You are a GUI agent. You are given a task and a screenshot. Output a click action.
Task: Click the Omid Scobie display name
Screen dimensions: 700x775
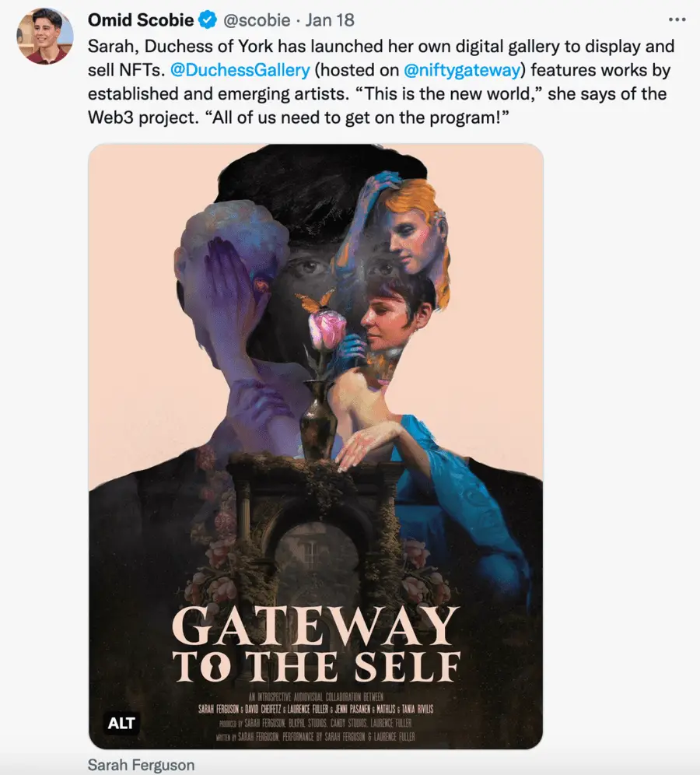tap(141, 19)
